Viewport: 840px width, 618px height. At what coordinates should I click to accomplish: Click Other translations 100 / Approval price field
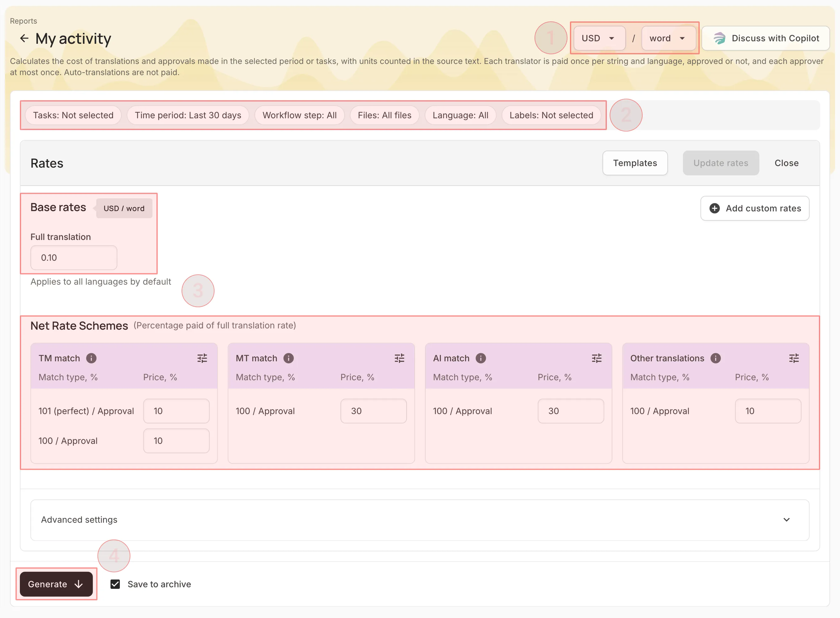(x=768, y=411)
